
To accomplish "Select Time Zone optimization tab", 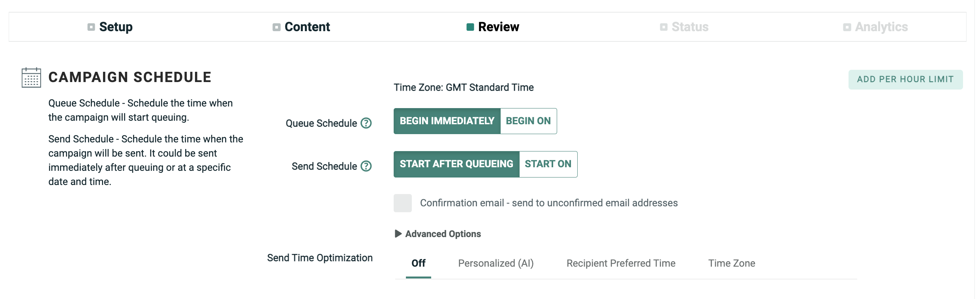I will coord(732,263).
